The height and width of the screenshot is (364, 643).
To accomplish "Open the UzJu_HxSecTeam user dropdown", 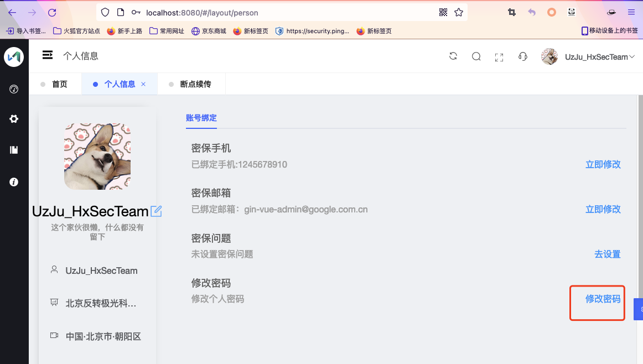I will pyautogui.click(x=588, y=56).
